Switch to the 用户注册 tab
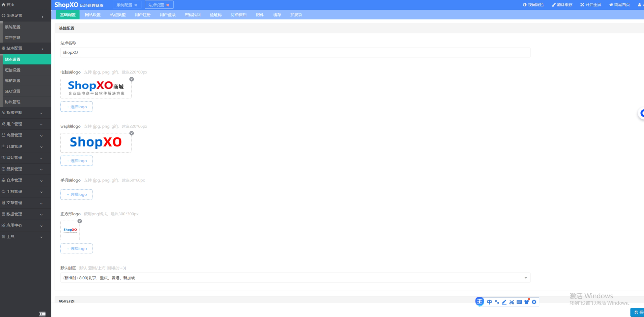Viewport: 644px width, 317px height. 143,15
